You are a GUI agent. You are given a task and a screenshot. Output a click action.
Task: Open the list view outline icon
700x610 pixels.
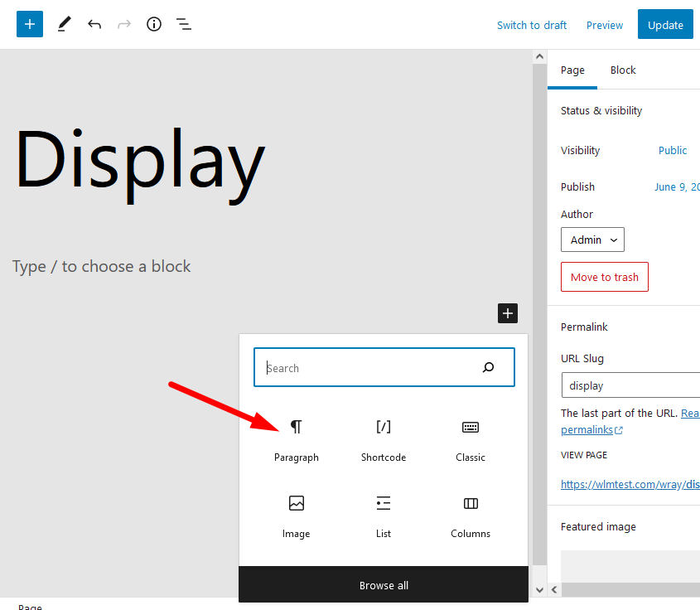pyautogui.click(x=184, y=24)
